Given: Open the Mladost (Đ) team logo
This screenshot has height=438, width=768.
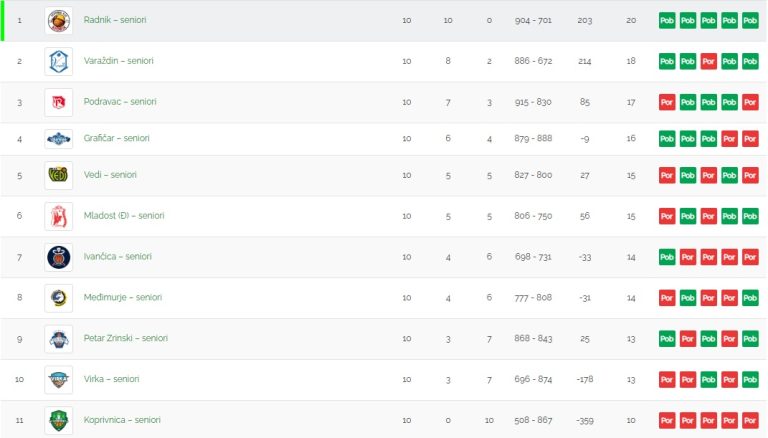Looking at the screenshot, I should 58,216.
